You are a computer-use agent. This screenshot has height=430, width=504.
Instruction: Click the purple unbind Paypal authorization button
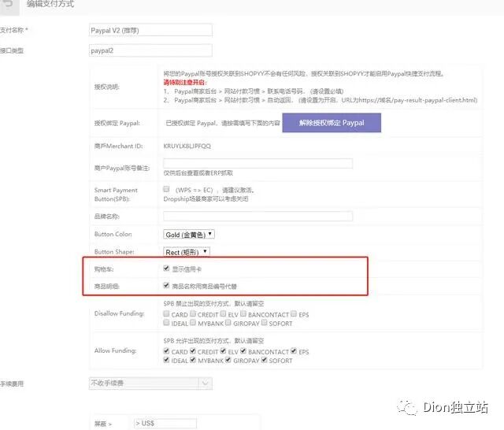coord(332,123)
